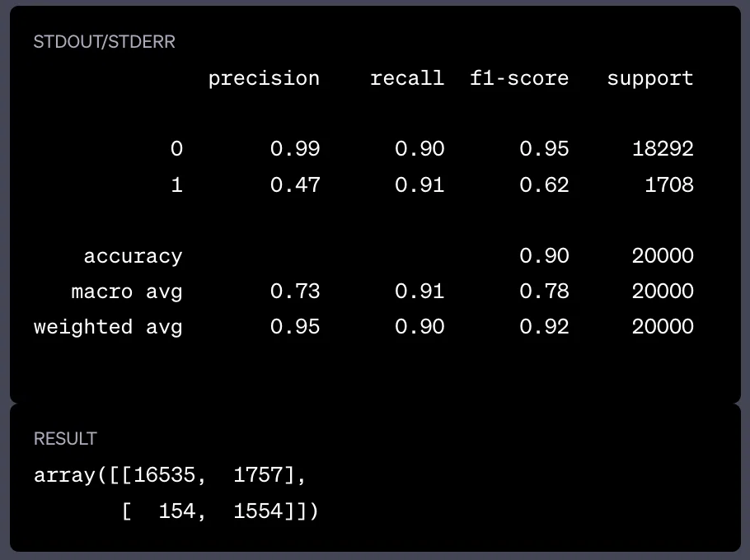750x560 pixels.
Task: Click class 1 f1-score value 0.62
Action: 544,185
